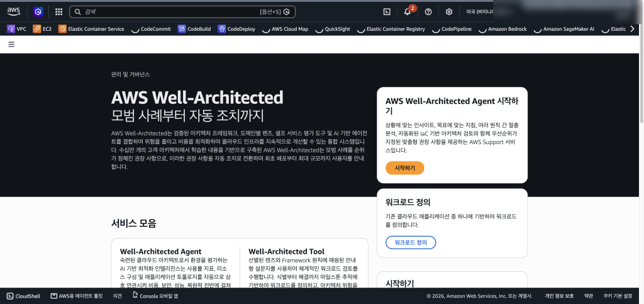The image size is (644, 304).
Task: Open Amazon Bedrock shortcut
Action: [x=502, y=29]
